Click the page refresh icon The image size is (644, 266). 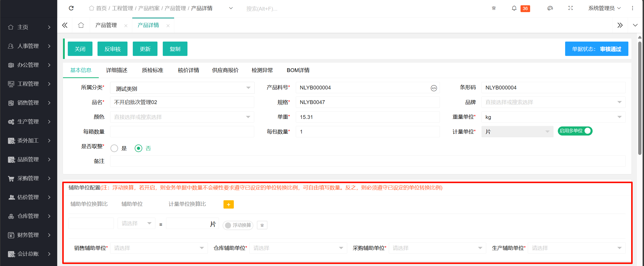[x=71, y=8]
